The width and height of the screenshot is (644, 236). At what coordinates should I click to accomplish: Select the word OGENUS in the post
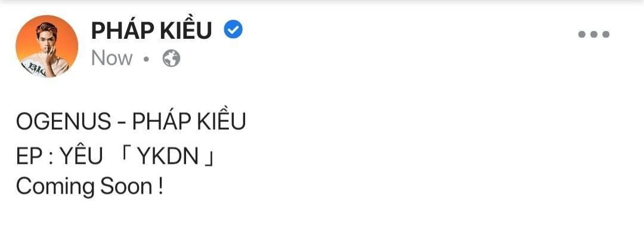coord(64,122)
